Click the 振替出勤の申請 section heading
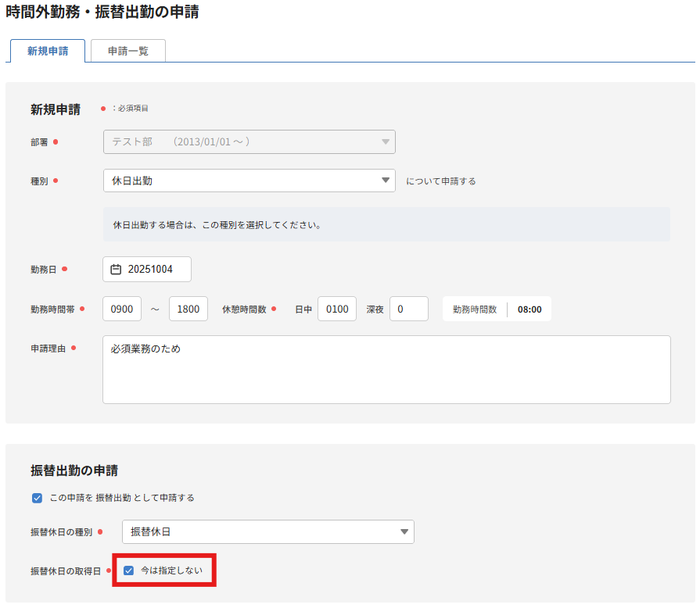 [x=74, y=470]
